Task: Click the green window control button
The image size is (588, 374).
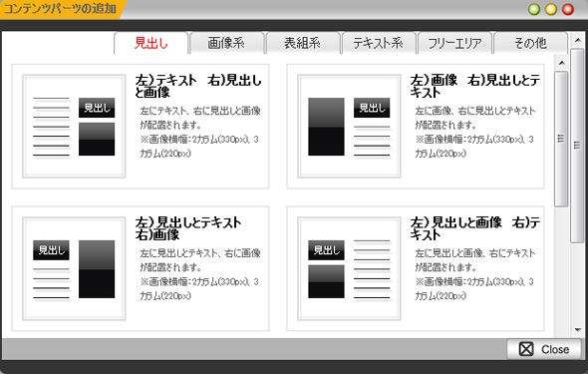Action: (x=534, y=9)
